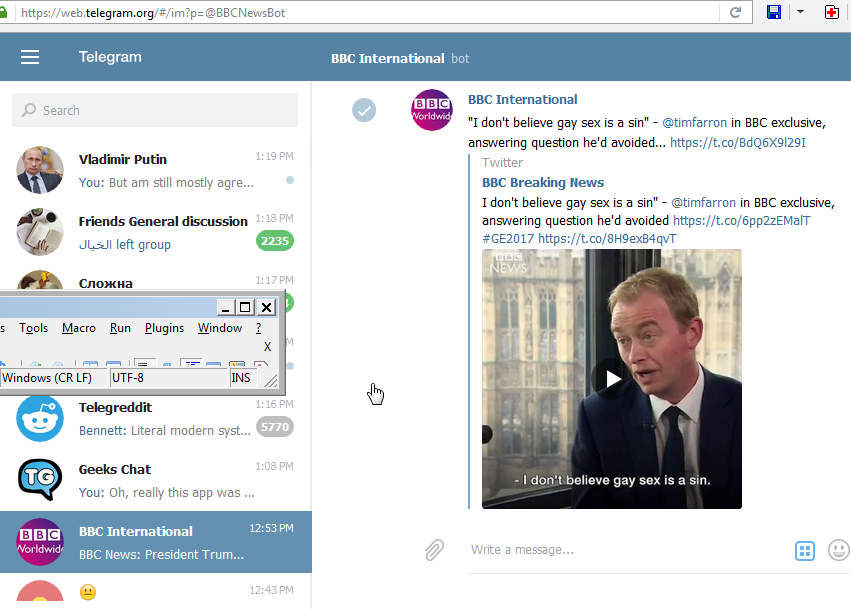This screenshot has width=851, height=609.
Task: Open the dropdown arrow beside save icon
Action: pyautogui.click(x=800, y=11)
